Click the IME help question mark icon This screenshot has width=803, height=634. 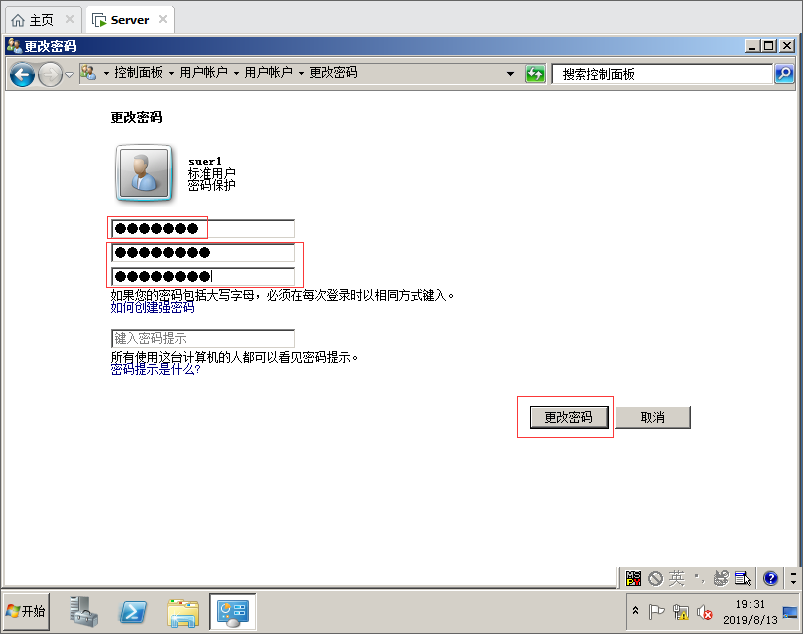[770, 578]
